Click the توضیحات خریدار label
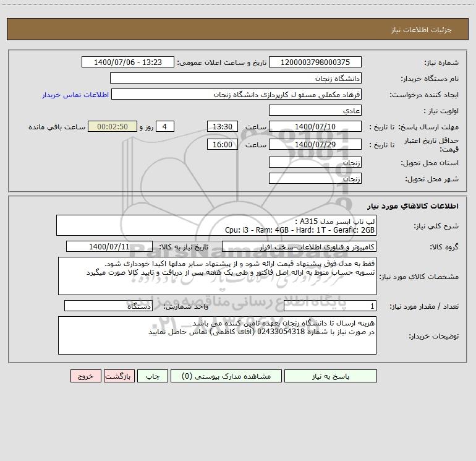Image resolution: width=476 pixels, height=461 pixels. [x=434, y=336]
